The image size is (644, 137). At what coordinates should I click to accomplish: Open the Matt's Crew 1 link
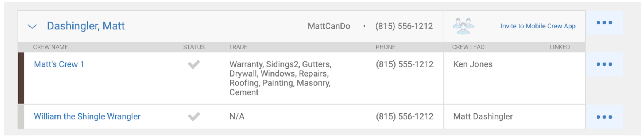click(59, 64)
